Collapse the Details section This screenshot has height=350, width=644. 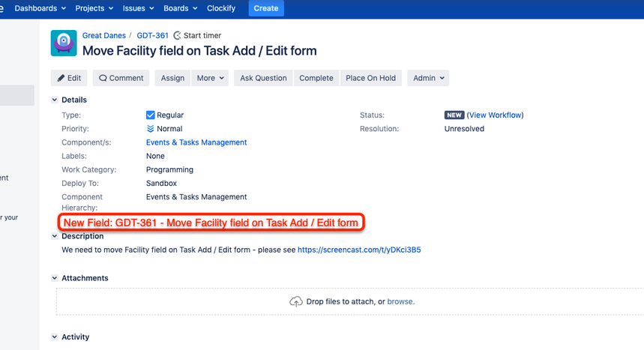(54, 100)
